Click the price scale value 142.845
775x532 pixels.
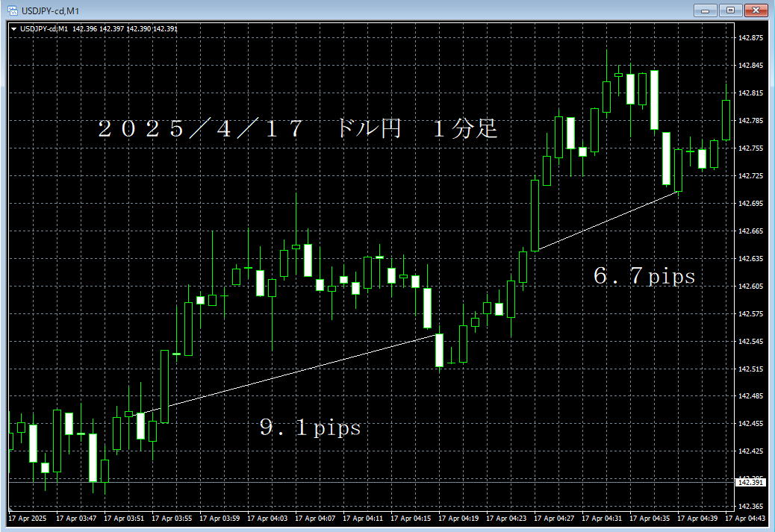(750, 66)
